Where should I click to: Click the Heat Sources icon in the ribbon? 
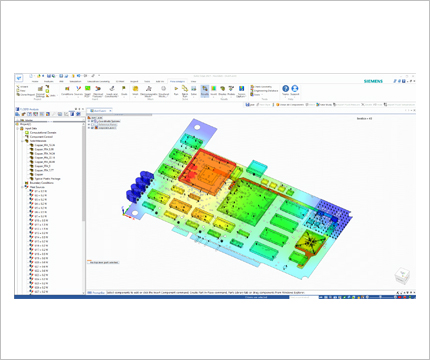78,90
